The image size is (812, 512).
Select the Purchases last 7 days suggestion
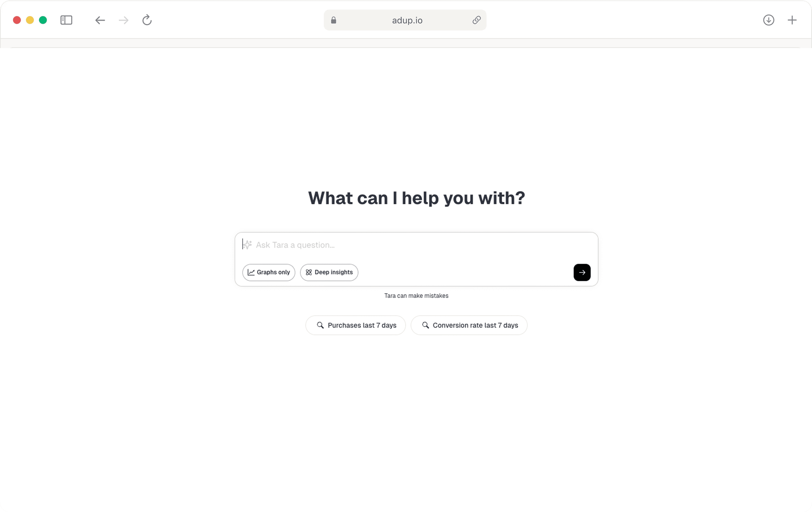point(356,325)
